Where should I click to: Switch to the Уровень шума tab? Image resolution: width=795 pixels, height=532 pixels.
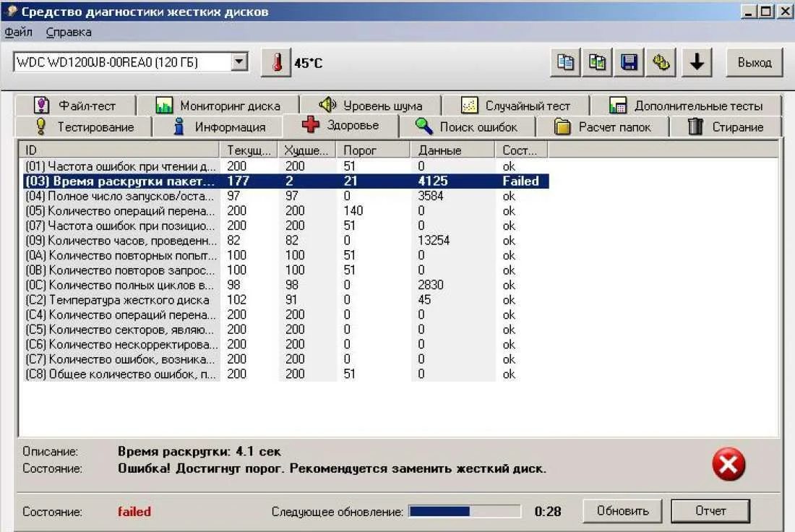pos(371,106)
